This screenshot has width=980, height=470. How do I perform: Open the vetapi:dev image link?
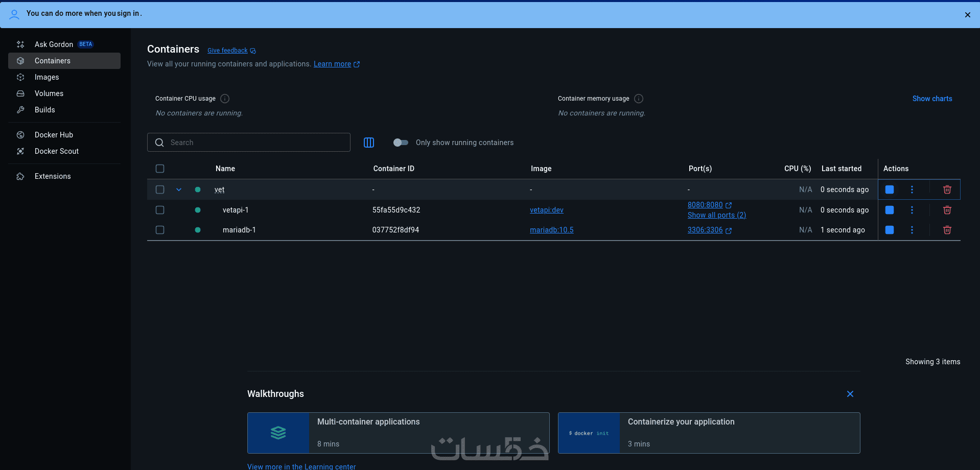click(x=547, y=210)
